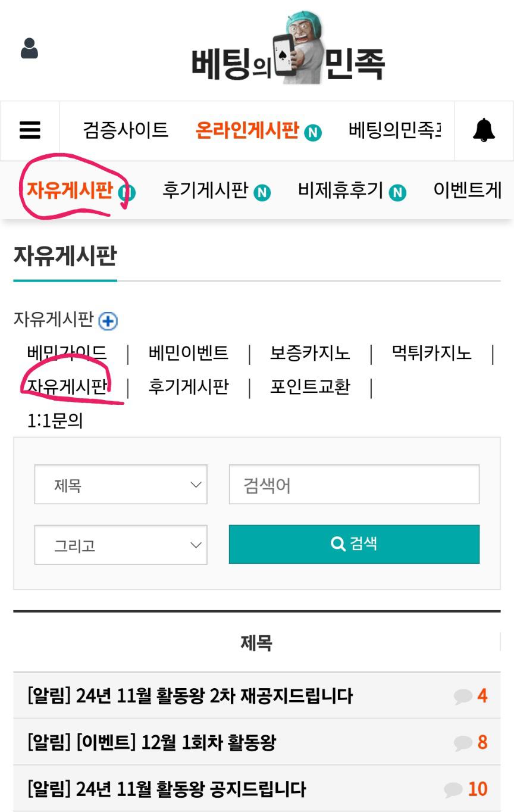Open the user profile icon
This screenshot has height=812, width=514.
coord(29,49)
